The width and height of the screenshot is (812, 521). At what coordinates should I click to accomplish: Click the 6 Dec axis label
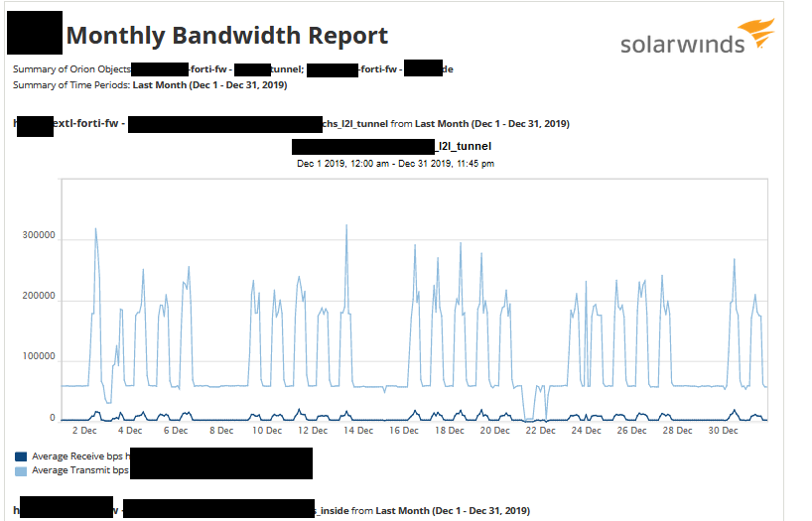click(176, 431)
